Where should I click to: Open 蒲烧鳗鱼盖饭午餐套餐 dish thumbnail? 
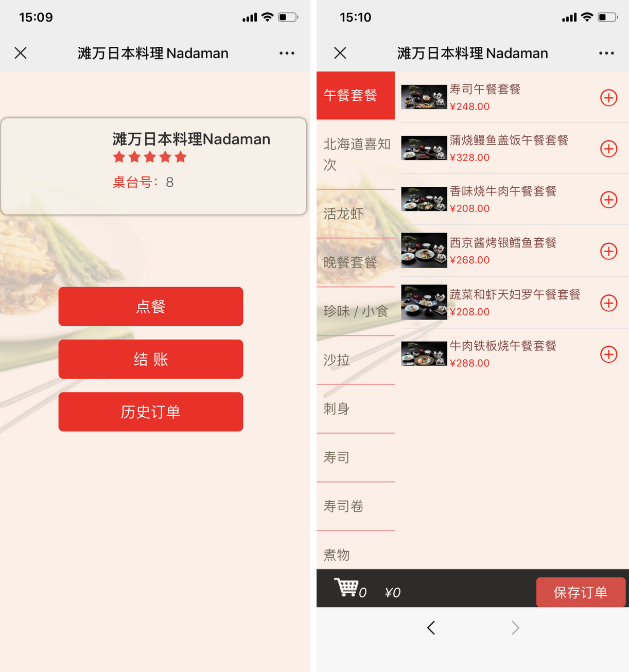[x=424, y=148]
